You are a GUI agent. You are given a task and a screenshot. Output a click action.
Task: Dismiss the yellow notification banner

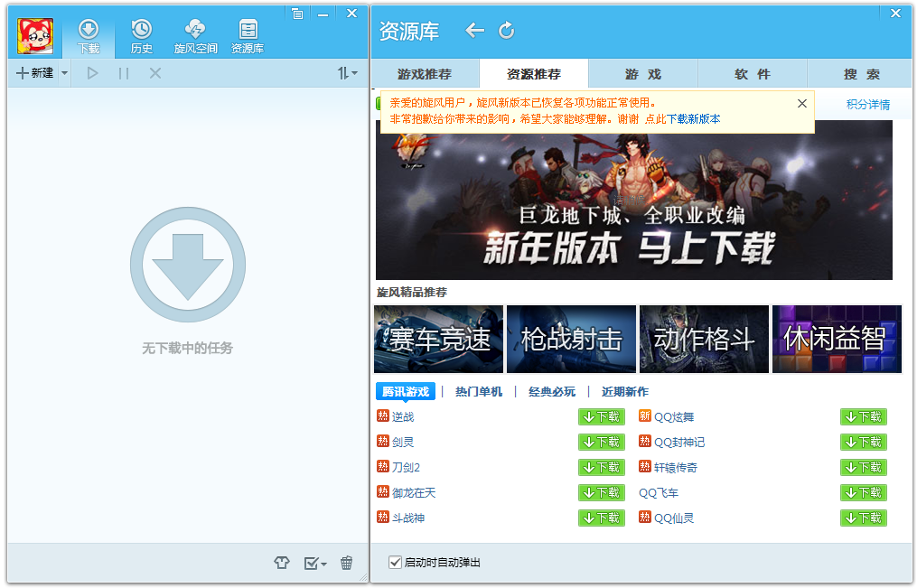(801, 104)
